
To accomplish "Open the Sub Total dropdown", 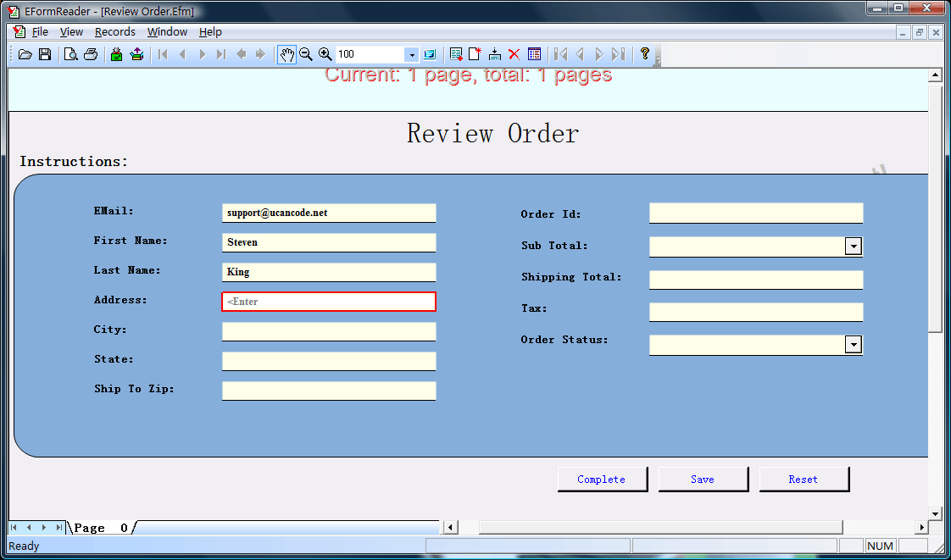I will [x=854, y=245].
